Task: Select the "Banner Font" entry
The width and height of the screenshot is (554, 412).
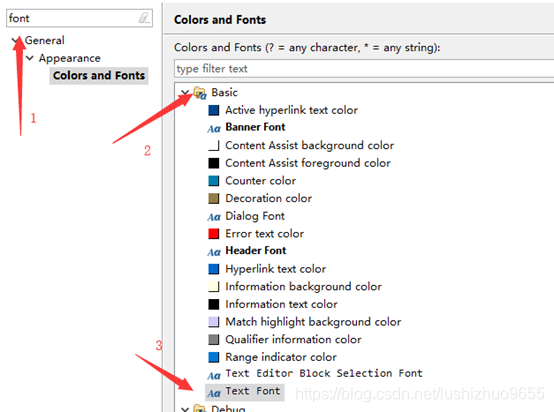Action: [255, 127]
